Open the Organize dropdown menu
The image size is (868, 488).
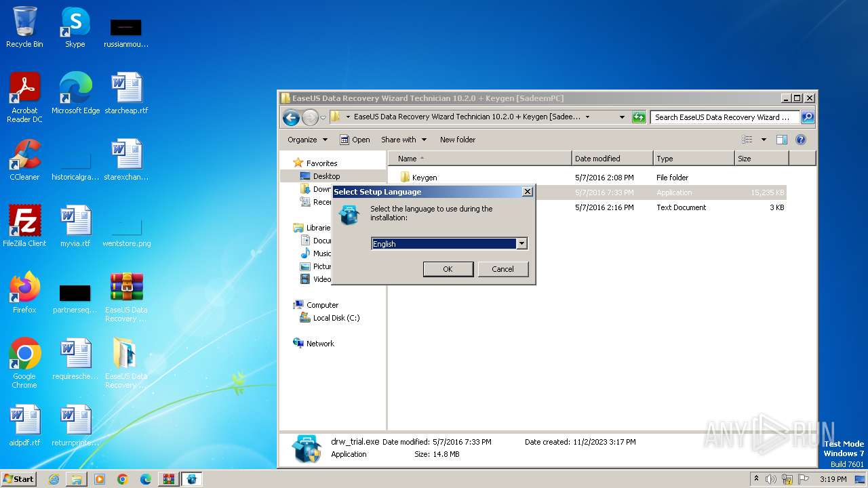pyautogui.click(x=307, y=140)
